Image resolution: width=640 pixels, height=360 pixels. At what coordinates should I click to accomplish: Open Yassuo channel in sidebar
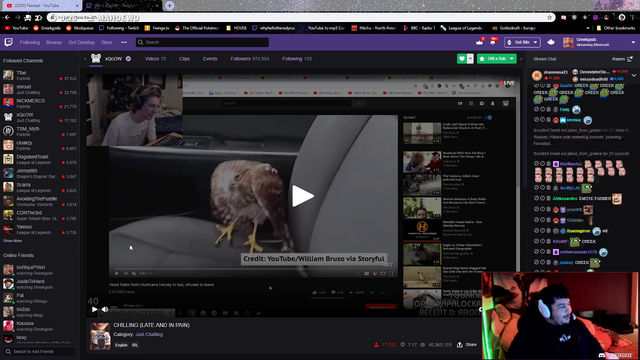(x=40, y=229)
